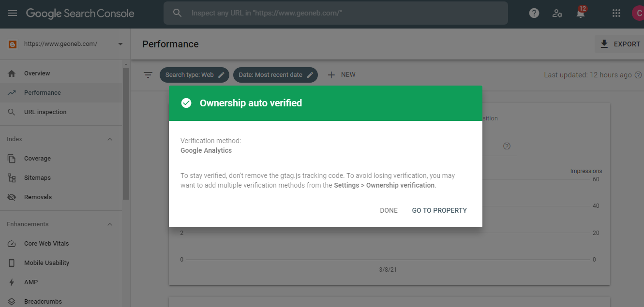The image size is (644, 307).
Task: Click the Removals crossed-eye icon
Action: pos(12,197)
